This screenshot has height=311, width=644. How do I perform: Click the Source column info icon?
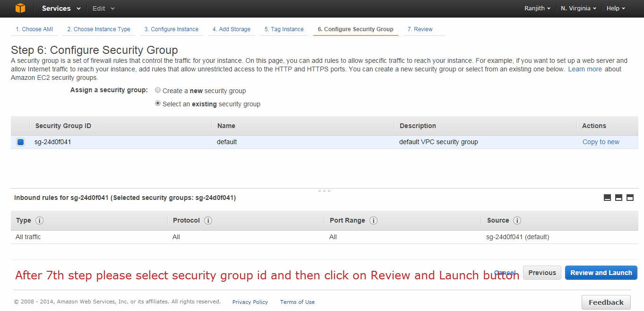(x=517, y=221)
